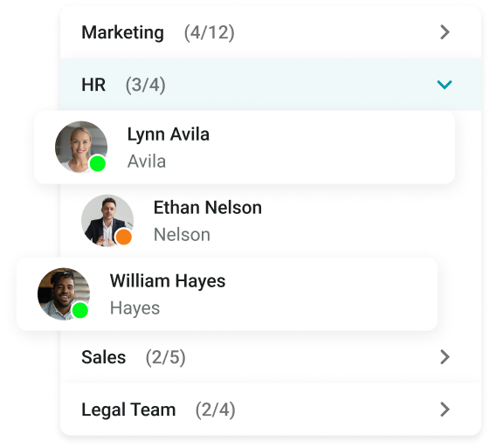This screenshot has width=490, height=448.
Task: Click Lynn Avila's green online status dot
Action: 98,163
